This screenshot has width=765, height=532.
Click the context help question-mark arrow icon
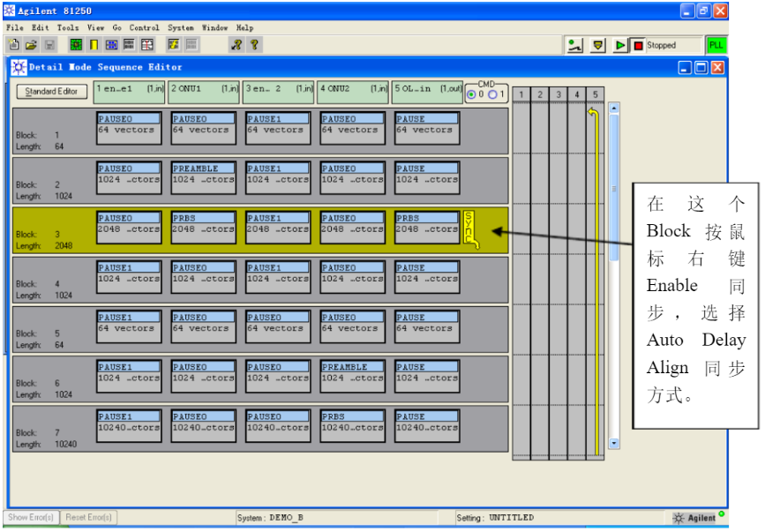click(236, 45)
